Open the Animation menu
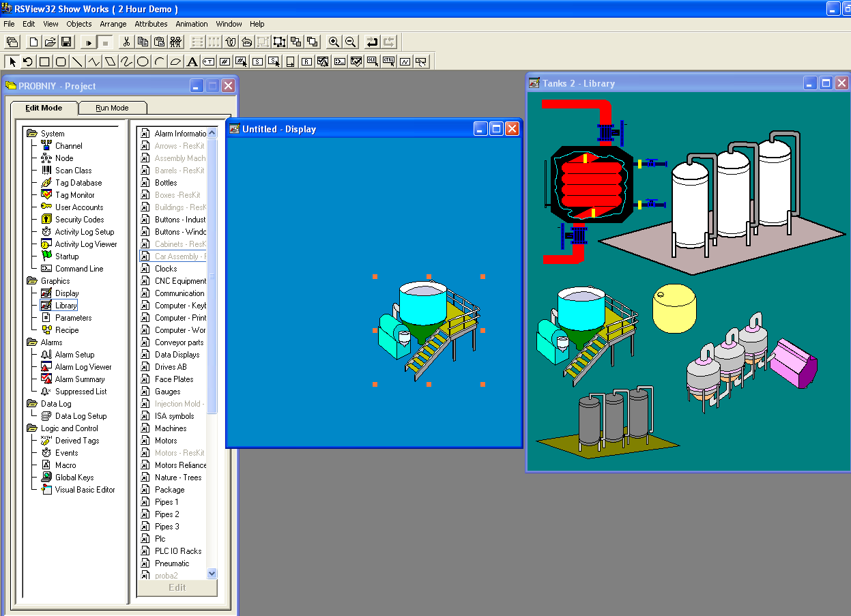851x616 pixels. pyautogui.click(x=192, y=24)
